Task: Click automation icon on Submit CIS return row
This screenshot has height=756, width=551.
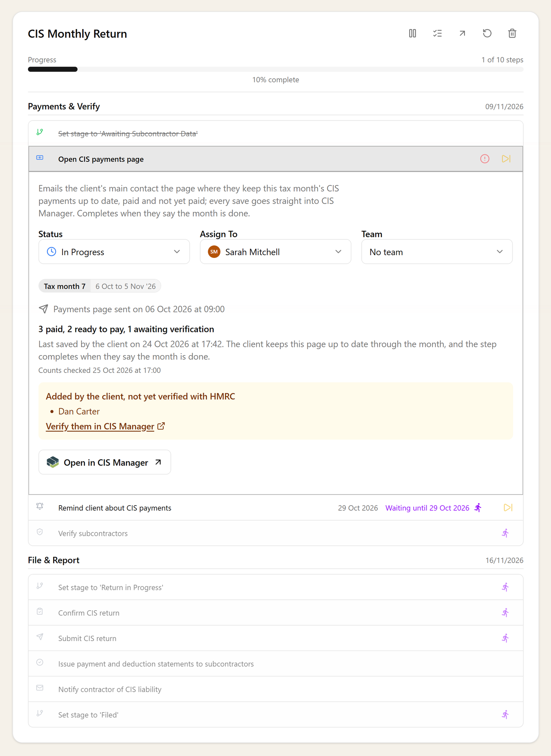Action: pyautogui.click(x=505, y=638)
